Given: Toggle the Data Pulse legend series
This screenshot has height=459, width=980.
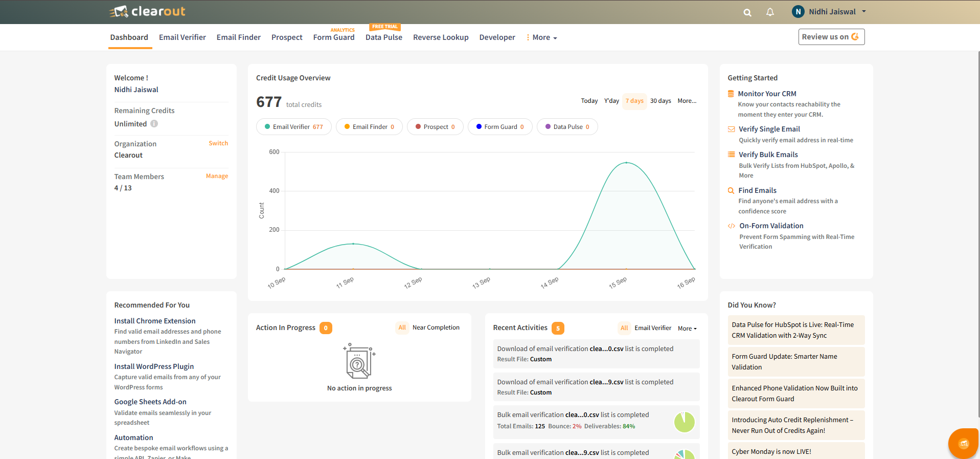Looking at the screenshot, I should coord(567,127).
